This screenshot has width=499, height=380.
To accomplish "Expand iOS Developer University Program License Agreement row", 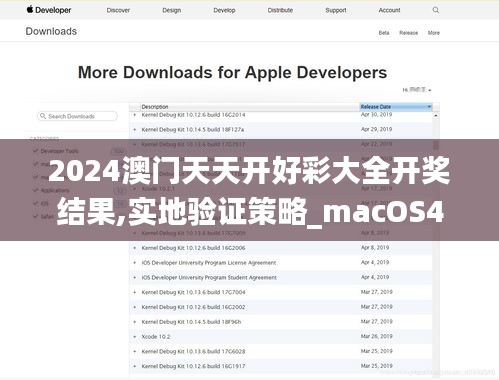I will coord(135,263).
